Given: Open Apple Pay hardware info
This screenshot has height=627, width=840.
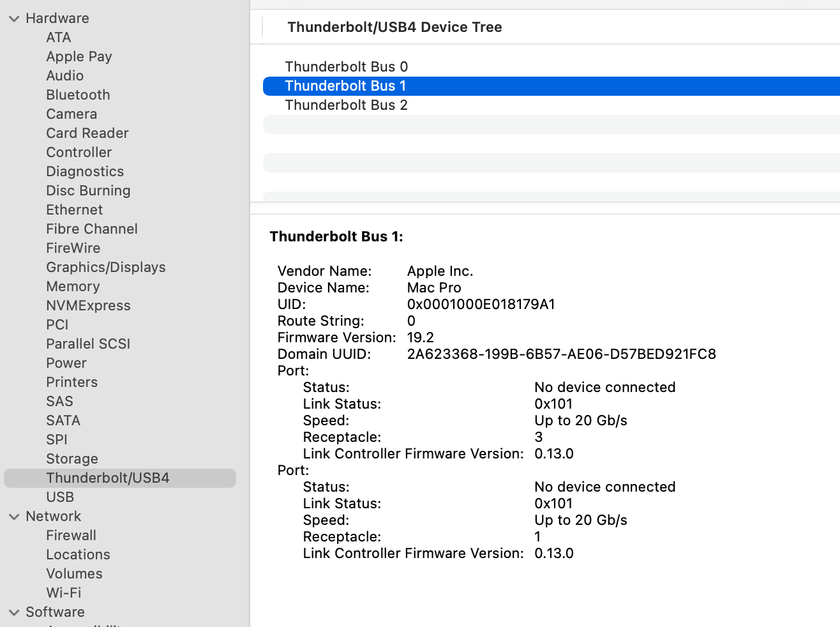Looking at the screenshot, I should coord(79,57).
